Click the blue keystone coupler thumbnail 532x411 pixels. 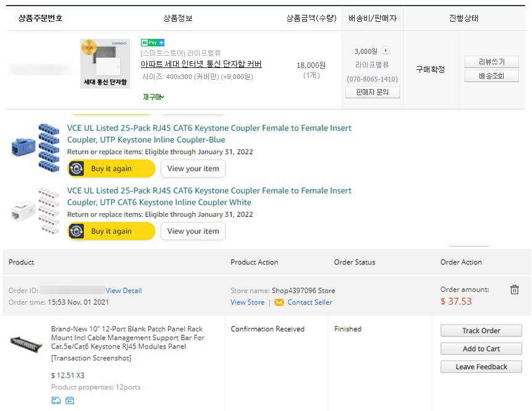(x=35, y=148)
